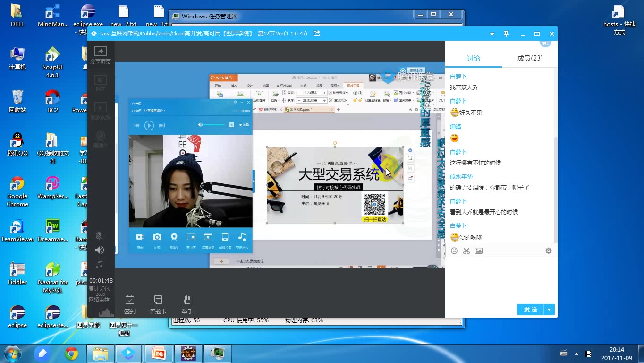Viewport: 644px width, 363px height.
Task: Open Google Chrome desktop shortcut
Action: [x=17, y=192]
